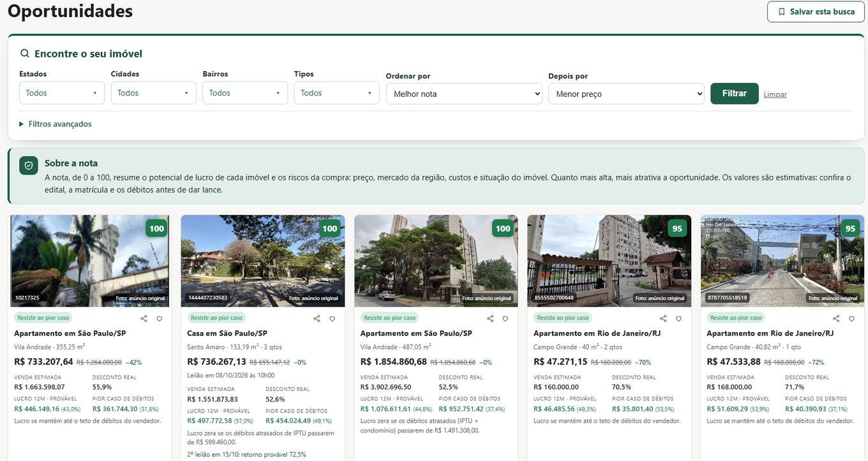Click the 95 score badge on R$ 47.271,15 listing
This screenshot has height=461, width=868.
(677, 228)
